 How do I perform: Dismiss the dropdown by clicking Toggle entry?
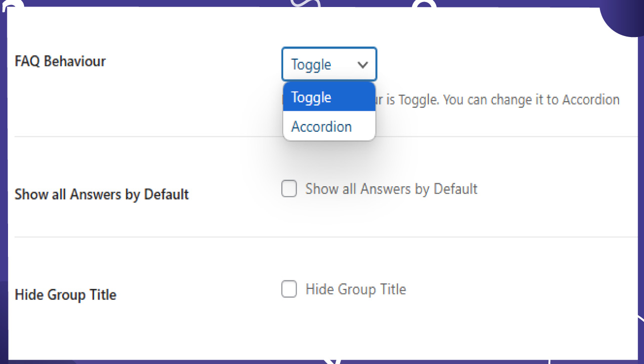(311, 97)
